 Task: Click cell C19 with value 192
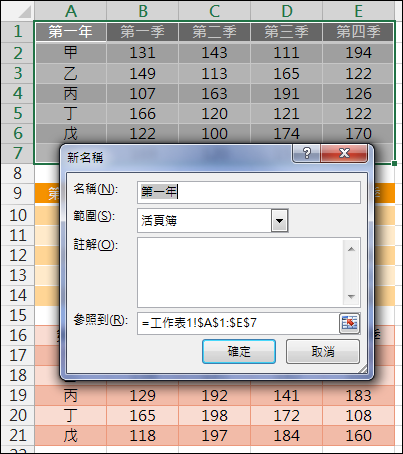214,395
